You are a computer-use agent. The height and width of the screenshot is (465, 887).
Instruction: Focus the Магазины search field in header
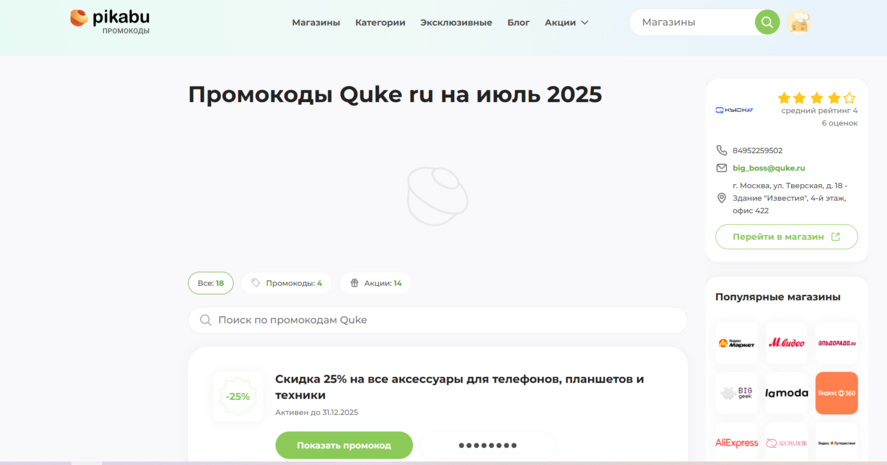pyautogui.click(x=693, y=22)
